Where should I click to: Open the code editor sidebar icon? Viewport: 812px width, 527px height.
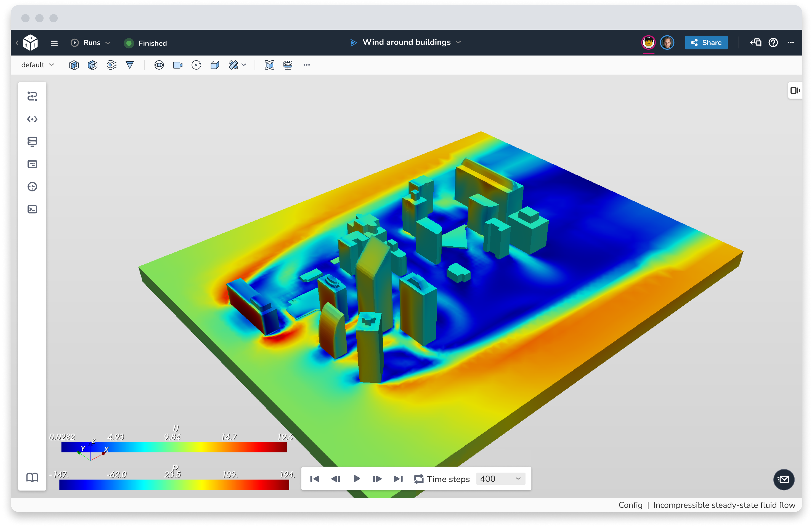32,119
